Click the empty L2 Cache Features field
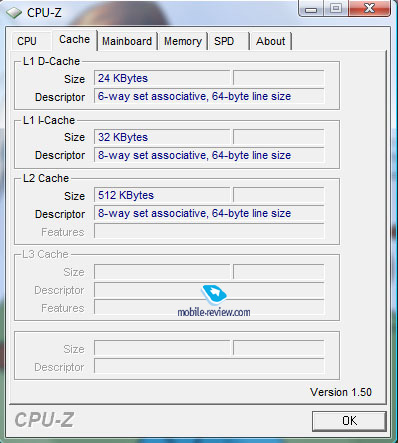The image size is (398, 443). pos(209,231)
